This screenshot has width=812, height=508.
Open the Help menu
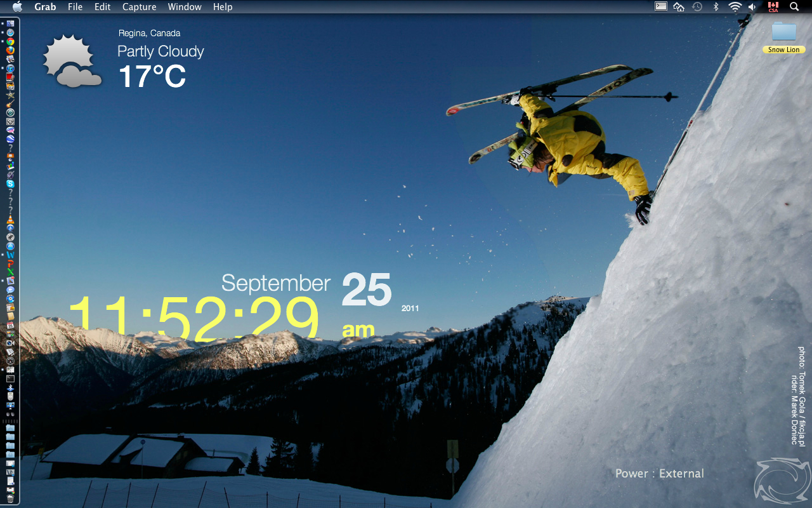pyautogui.click(x=223, y=7)
